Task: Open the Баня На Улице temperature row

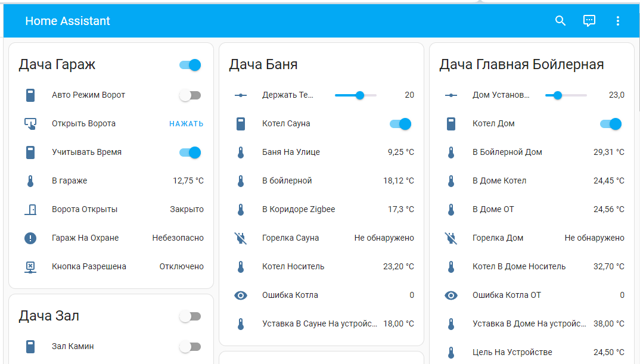Action: pyautogui.click(x=322, y=153)
